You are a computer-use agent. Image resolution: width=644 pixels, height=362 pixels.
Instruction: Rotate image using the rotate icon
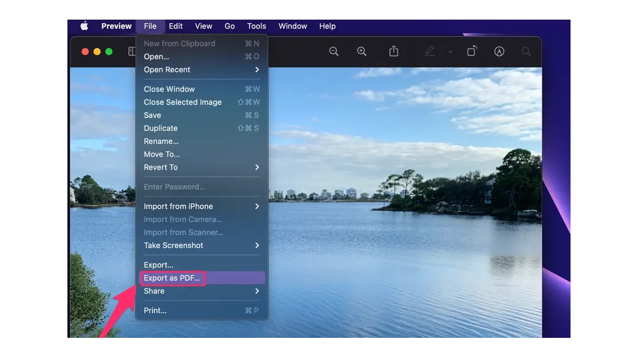(x=471, y=51)
